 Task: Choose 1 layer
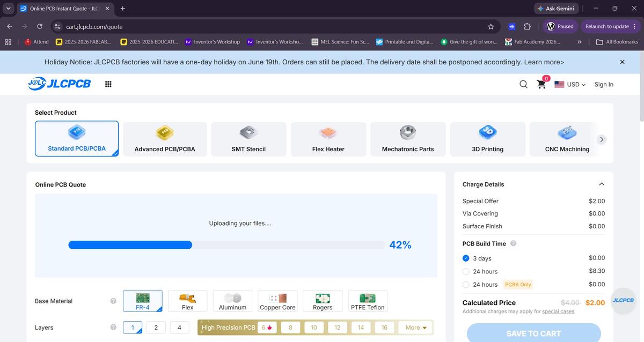pos(133,328)
